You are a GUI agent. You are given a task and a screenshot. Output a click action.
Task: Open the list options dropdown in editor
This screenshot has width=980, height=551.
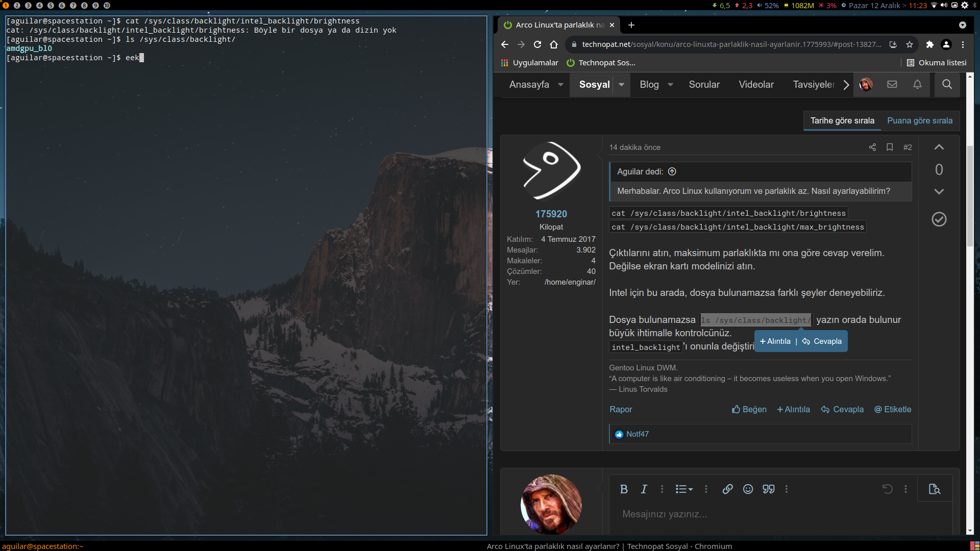coord(684,489)
